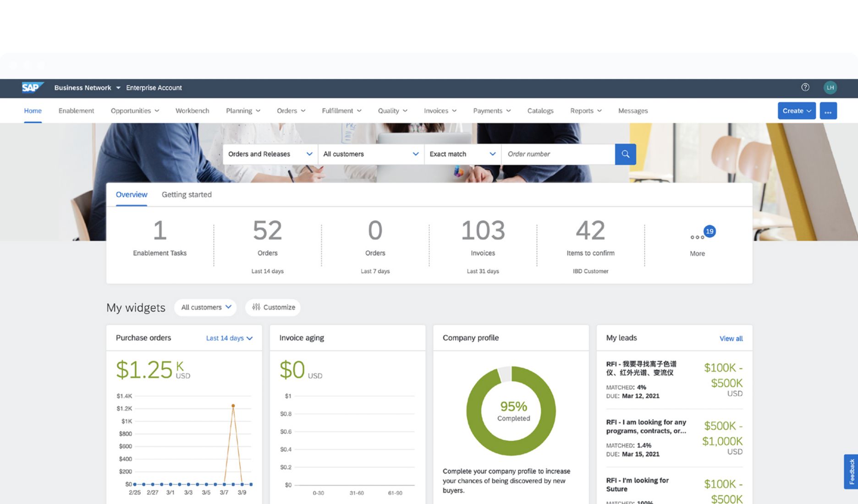Open View all in My leads

pyautogui.click(x=731, y=338)
